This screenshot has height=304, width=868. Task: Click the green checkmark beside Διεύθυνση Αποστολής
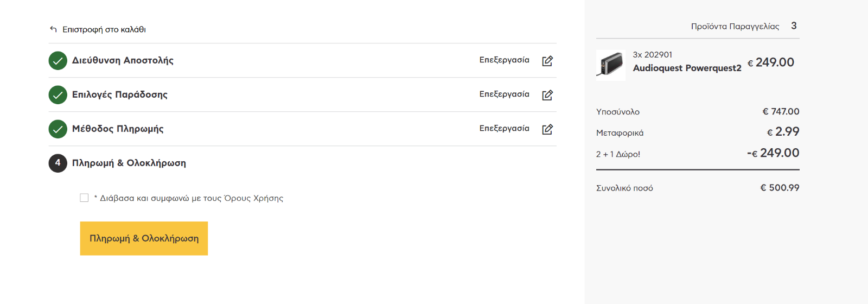pyautogui.click(x=58, y=61)
